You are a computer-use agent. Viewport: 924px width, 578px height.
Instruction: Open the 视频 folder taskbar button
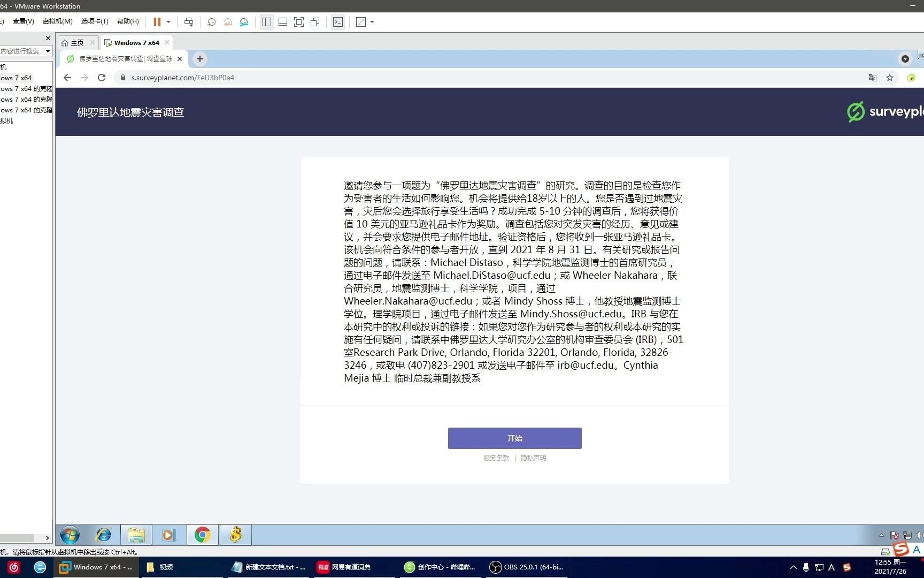pyautogui.click(x=182, y=567)
